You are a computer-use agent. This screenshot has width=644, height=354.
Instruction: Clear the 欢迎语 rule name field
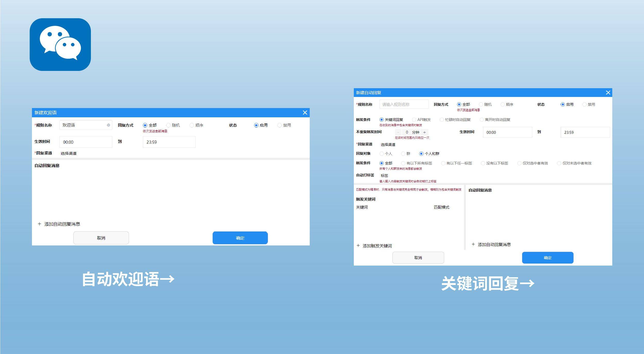[108, 125]
